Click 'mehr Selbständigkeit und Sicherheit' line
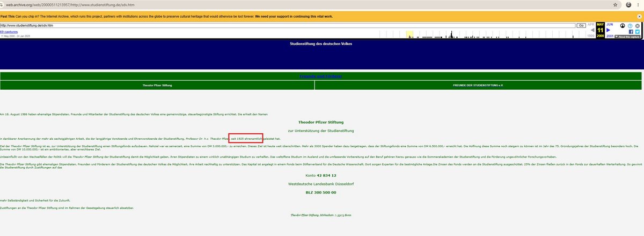This screenshot has height=236, width=644. pos(35,200)
